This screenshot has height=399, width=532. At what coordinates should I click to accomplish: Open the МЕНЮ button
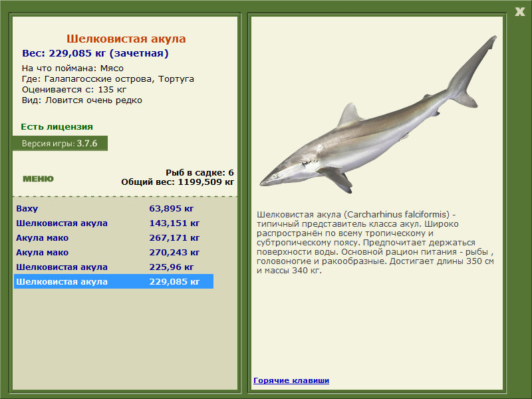pyautogui.click(x=38, y=179)
